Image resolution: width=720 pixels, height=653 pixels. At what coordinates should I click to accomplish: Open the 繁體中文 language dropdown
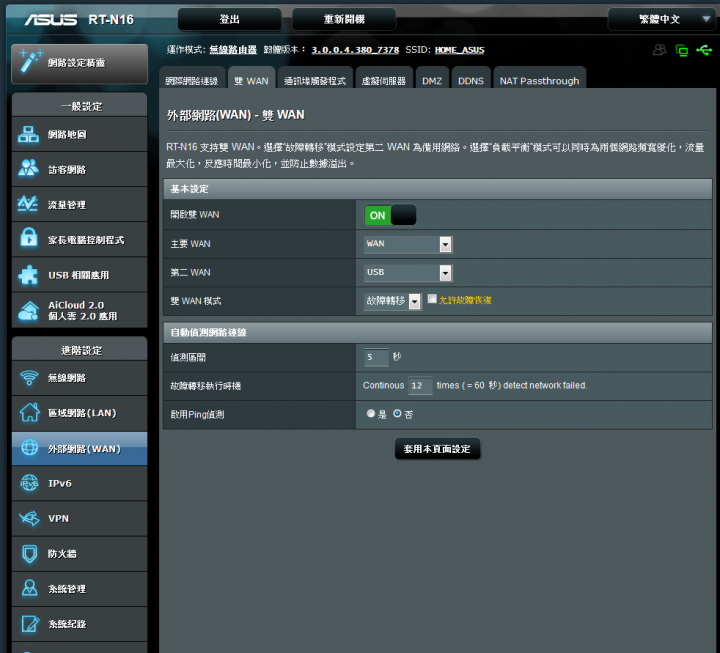661,19
